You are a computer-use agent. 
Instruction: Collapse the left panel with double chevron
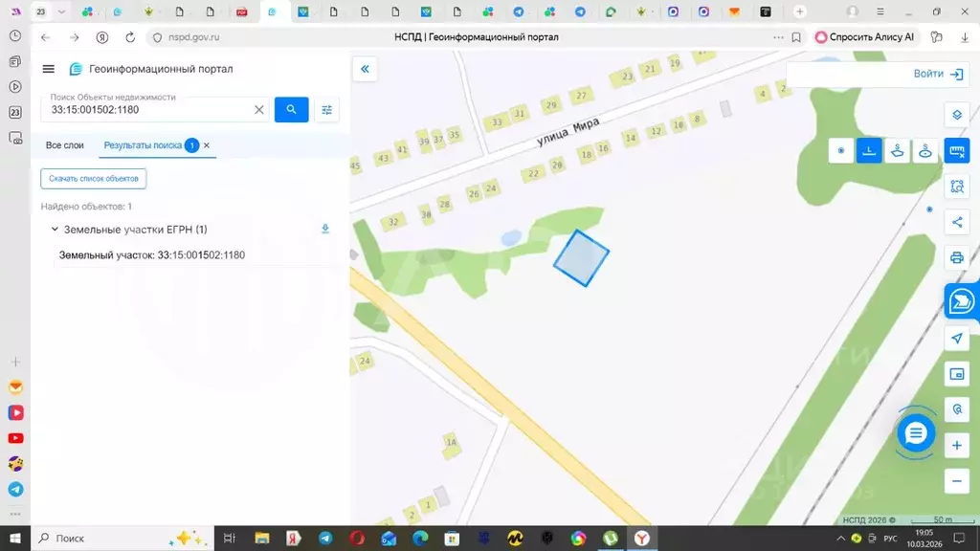365,69
